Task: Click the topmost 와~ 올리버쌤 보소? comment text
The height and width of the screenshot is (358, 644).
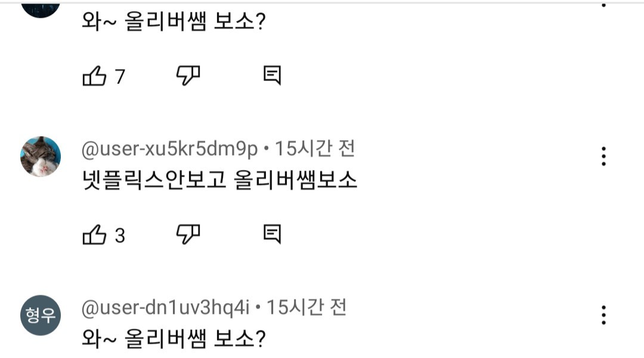Action: pyautogui.click(x=173, y=22)
